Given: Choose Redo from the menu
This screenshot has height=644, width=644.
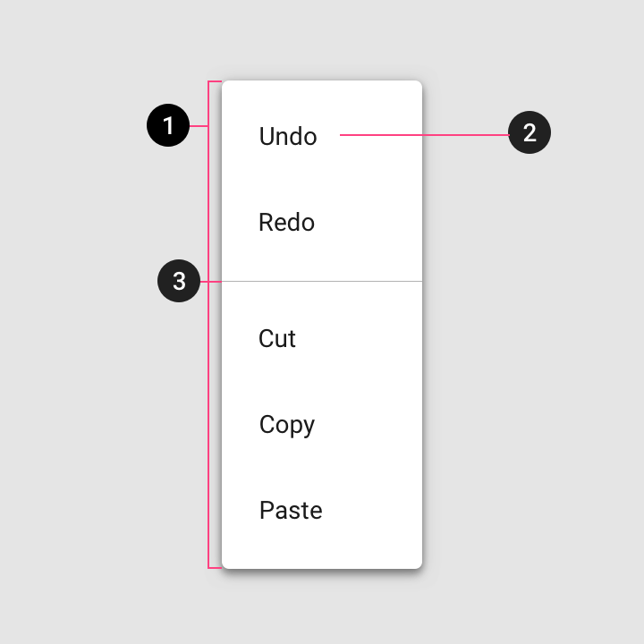Looking at the screenshot, I should pyautogui.click(x=322, y=222).
